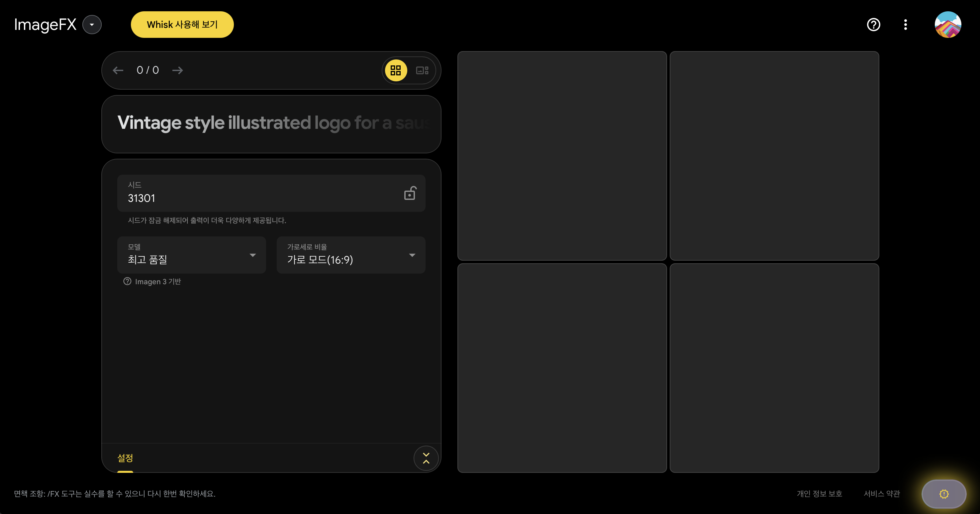The height and width of the screenshot is (514, 980).
Task: Switch to grid view layout
Action: (x=396, y=70)
